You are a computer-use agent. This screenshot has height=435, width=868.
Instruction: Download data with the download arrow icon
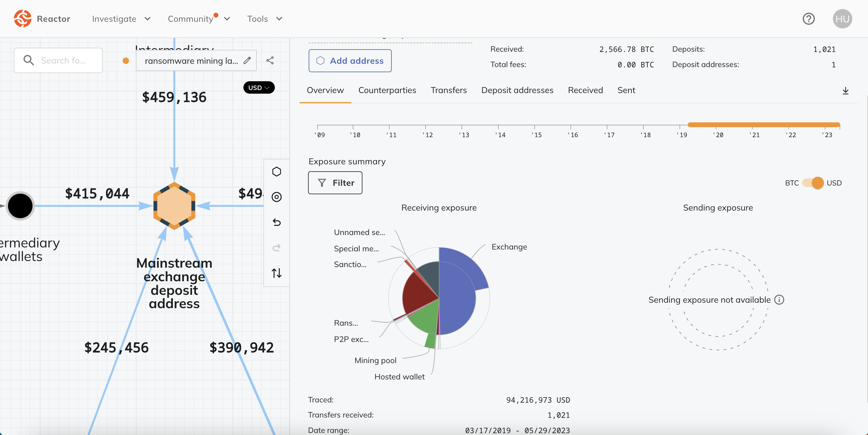click(845, 91)
